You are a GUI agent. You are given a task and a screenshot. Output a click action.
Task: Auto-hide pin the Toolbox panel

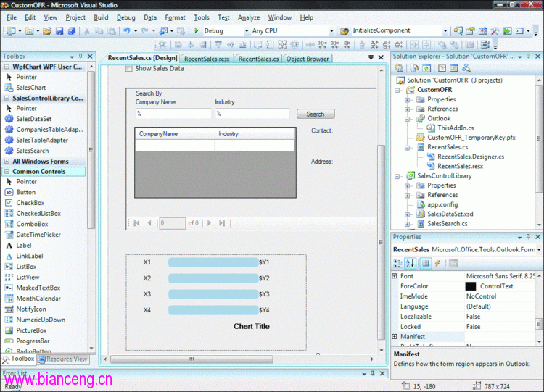81,56
